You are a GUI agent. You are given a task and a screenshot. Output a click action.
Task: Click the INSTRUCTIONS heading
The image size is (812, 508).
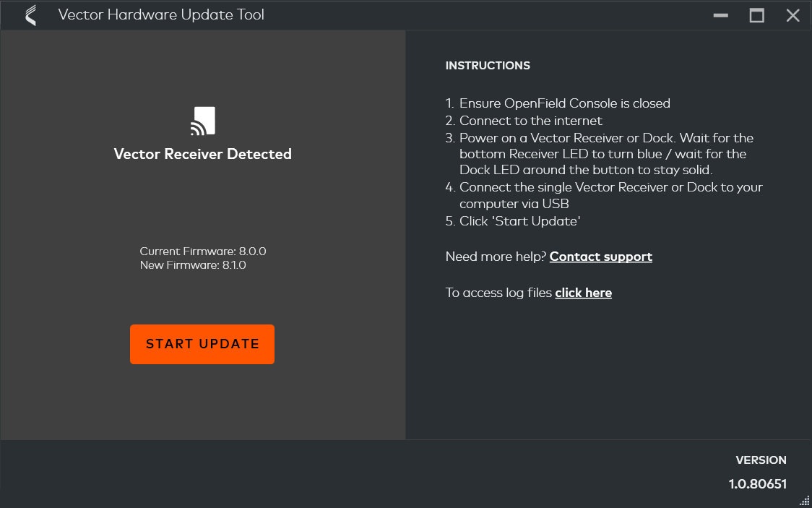488,66
